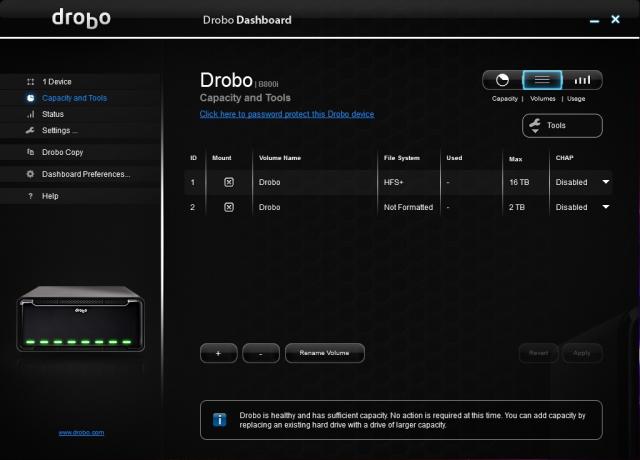Click the drobo logo at top left
Viewport: 640px width, 460px height.
click(x=81, y=19)
